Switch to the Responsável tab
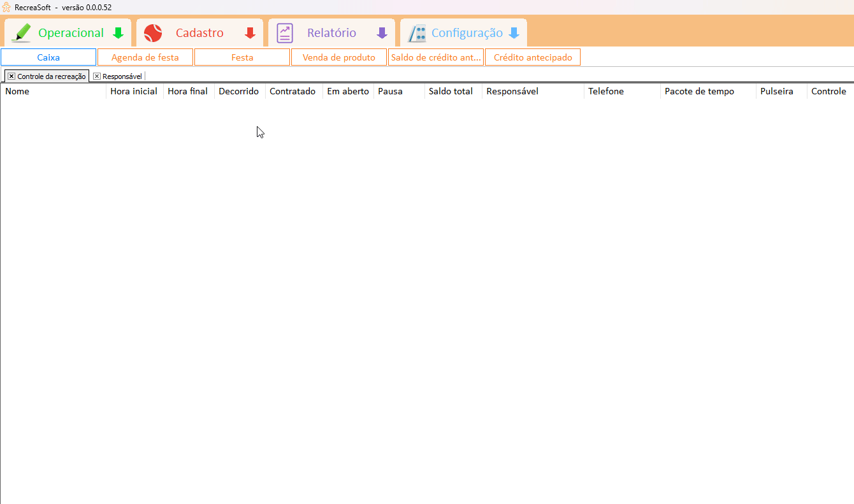The width and height of the screenshot is (854, 504). coord(122,76)
